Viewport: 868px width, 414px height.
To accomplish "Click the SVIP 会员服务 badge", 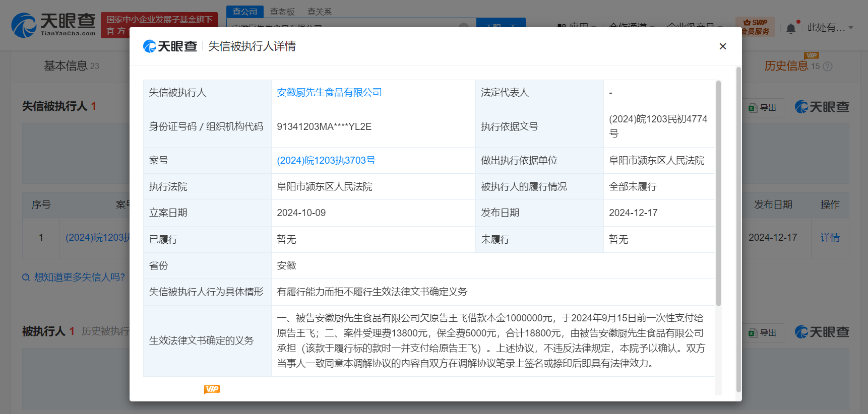I will point(755,26).
